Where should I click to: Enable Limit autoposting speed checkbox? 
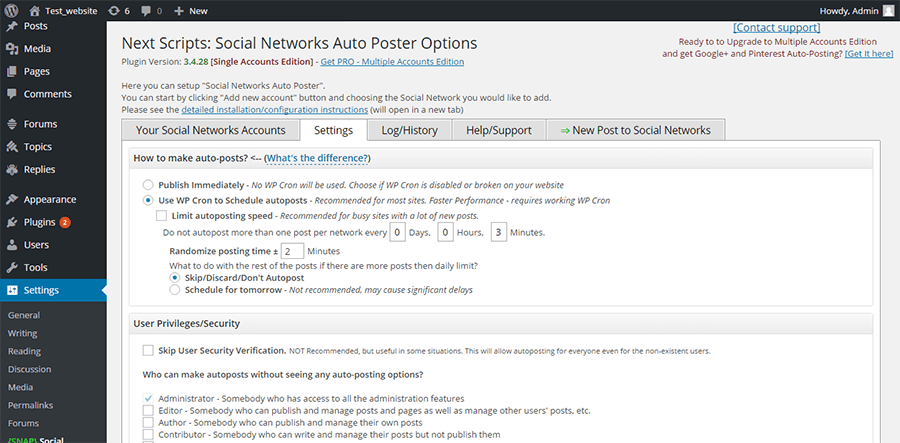pyautogui.click(x=161, y=216)
